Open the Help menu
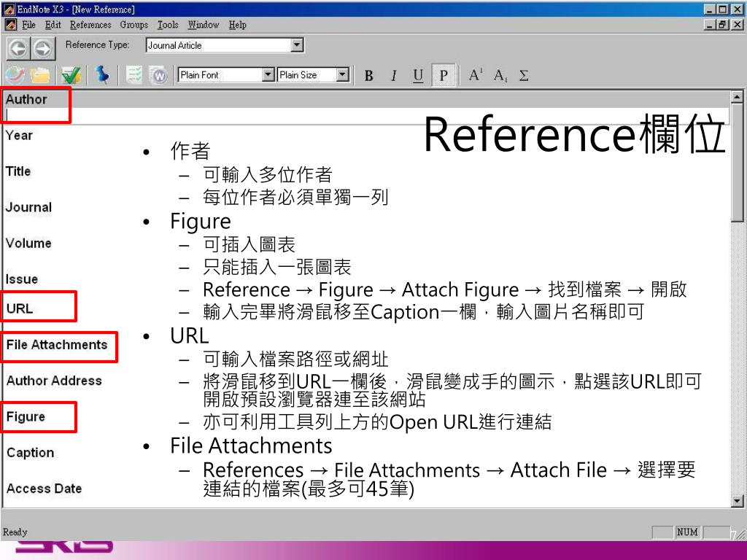This screenshot has height=560, width=747. point(237,25)
